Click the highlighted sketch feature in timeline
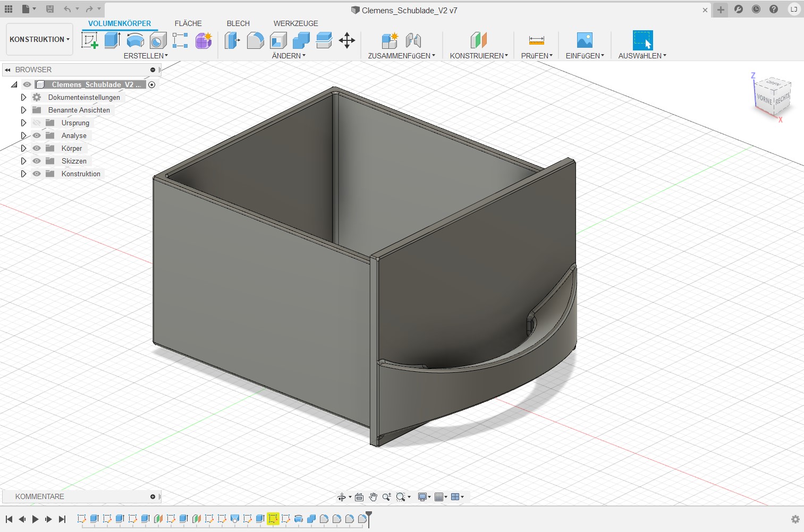 pyautogui.click(x=273, y=519)
